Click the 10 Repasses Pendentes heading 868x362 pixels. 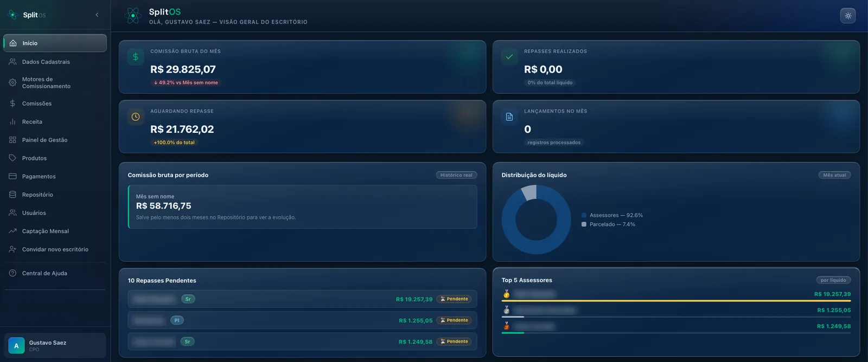[162, 281]
